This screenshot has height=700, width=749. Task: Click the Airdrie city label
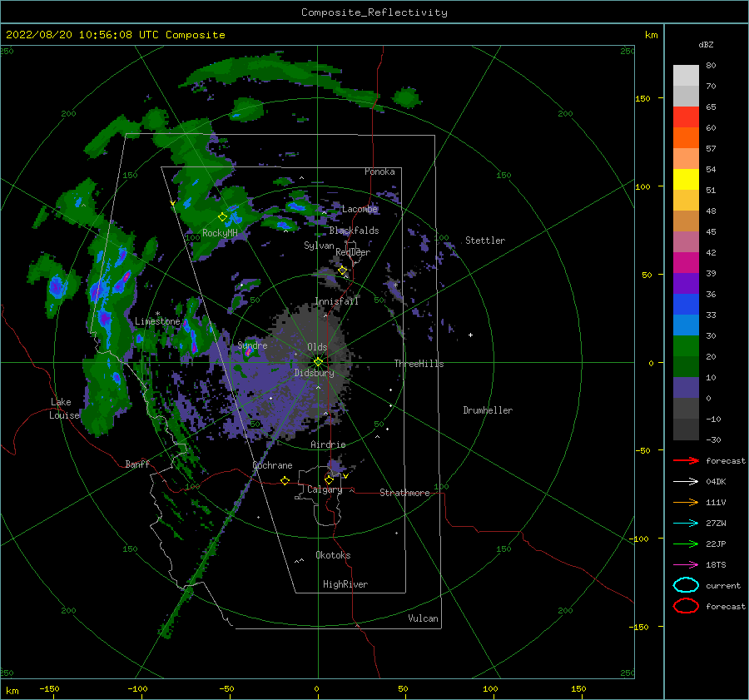[x=328, y=444]
